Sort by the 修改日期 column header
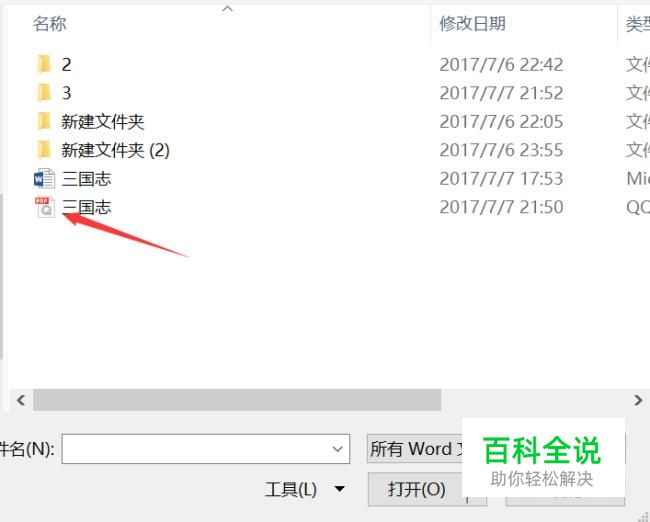 coord(472,24)
